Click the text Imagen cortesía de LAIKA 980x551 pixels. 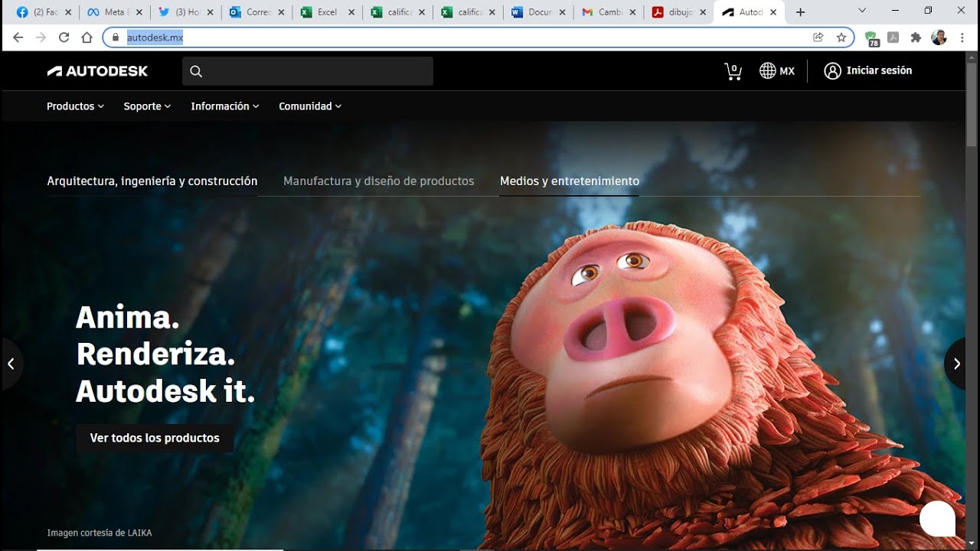coord(100,533)
